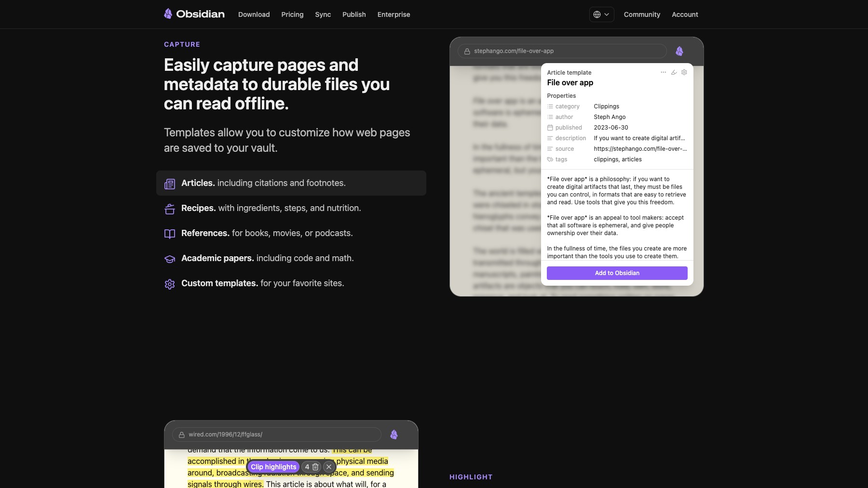
Task: Open the Publish menu item
Action: (x=354, y=14)
